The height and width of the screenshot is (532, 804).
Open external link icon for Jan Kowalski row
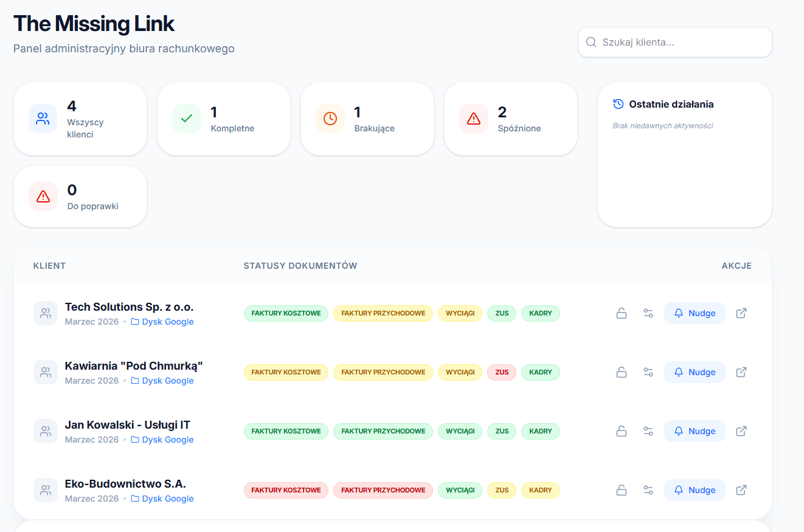tap(741, 431)
